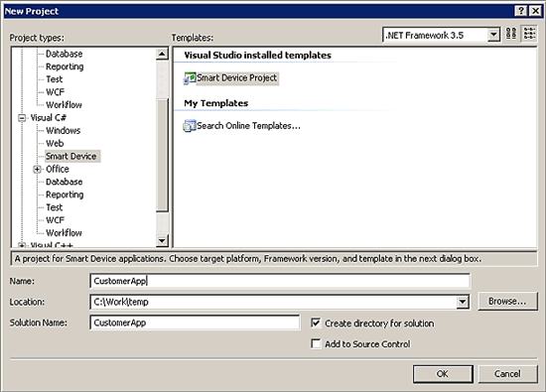Select the Office project type
546x392 pixels.
tap(58, 169)
